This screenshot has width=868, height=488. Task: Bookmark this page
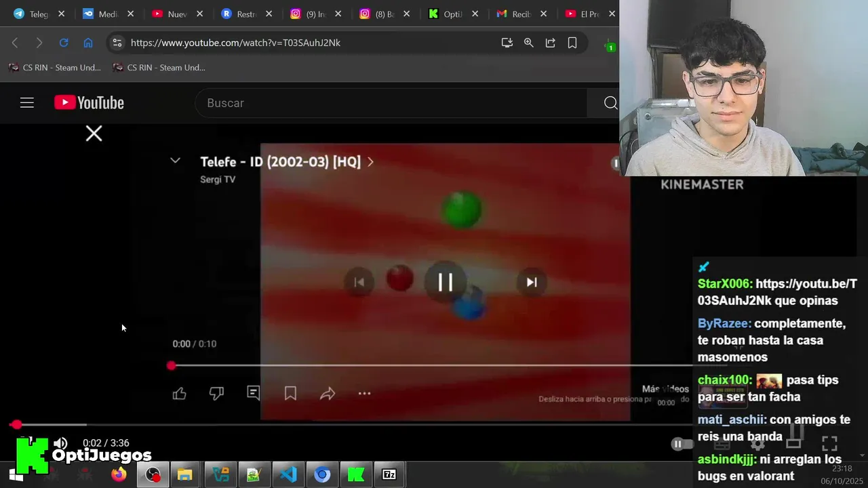(x=572, y=43)
